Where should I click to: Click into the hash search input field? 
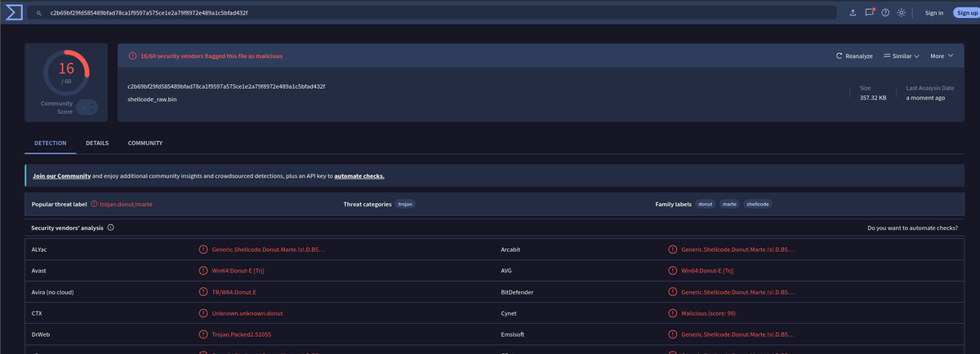click(430, 13)
